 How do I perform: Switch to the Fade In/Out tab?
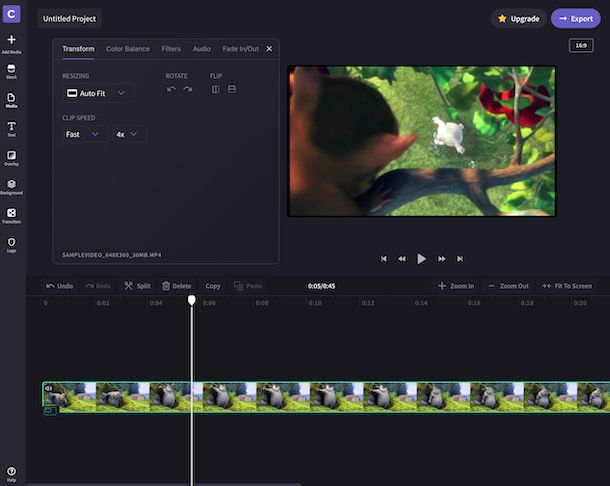pyautogui.click(x=240, y=49)
